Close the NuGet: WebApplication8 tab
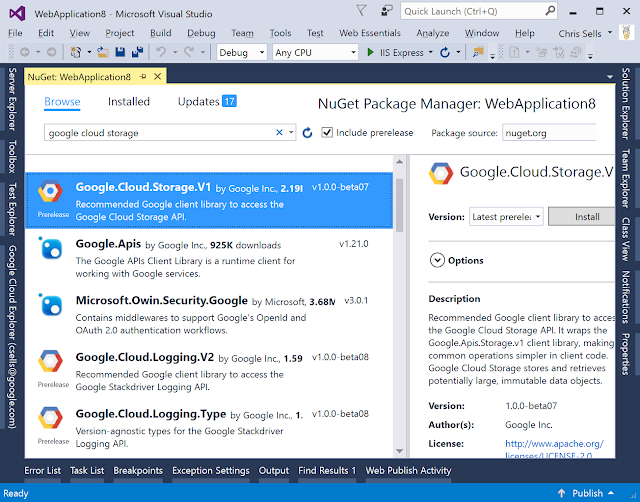The width and height of the screenshot is (640, 502). [x=158, y=76]
